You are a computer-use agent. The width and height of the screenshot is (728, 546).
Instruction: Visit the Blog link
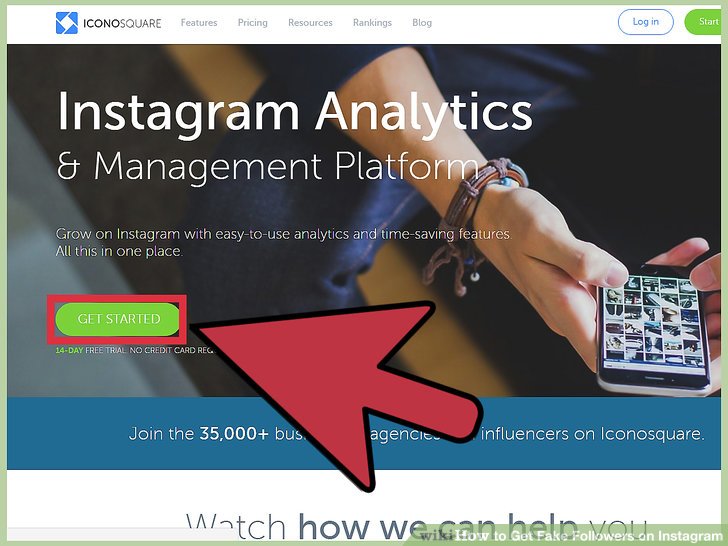pos(422,23)
